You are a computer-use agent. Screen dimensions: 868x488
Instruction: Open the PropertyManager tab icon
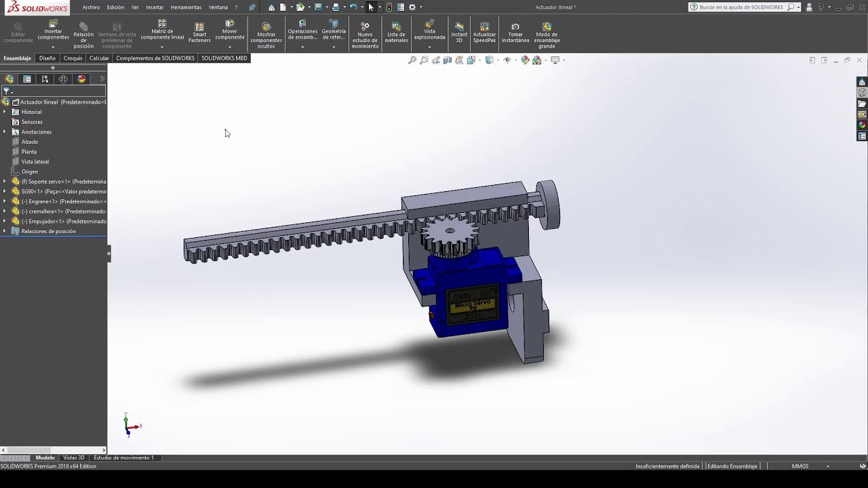(x=27, y=79)
